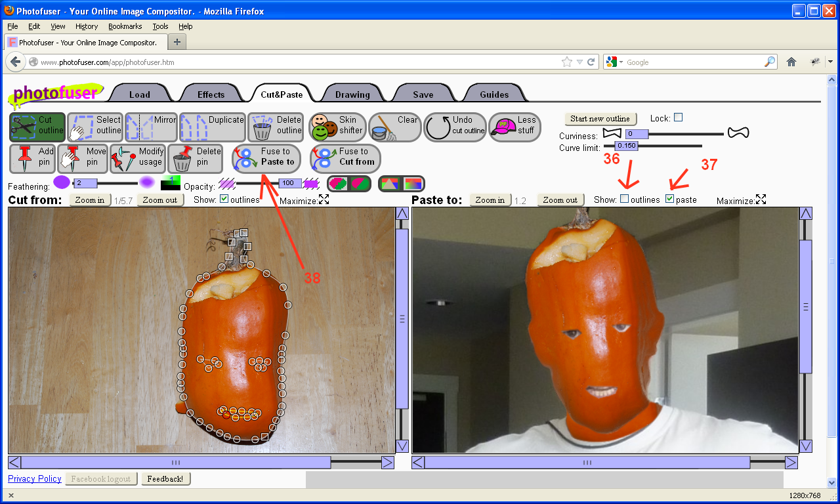Click Cut from horizontal scroll right arrow
Viewport: 840px width, 504px height.
388,463
